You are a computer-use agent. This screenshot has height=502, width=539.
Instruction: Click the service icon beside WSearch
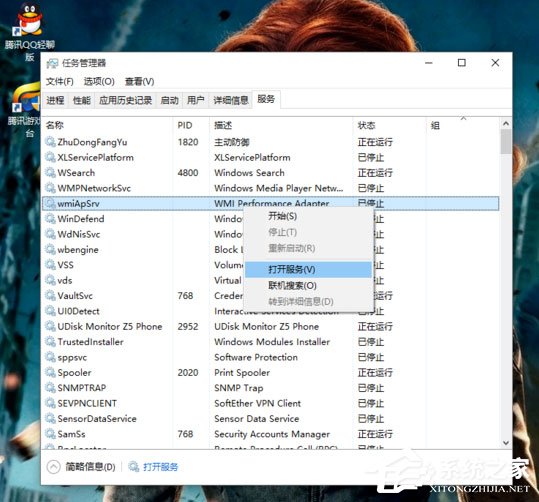pos(50,172)
